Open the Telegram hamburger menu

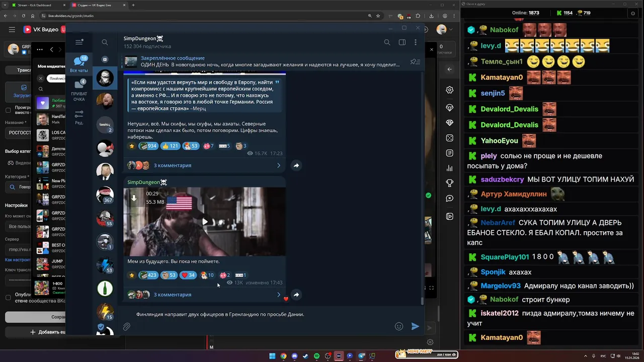[79, 42]
